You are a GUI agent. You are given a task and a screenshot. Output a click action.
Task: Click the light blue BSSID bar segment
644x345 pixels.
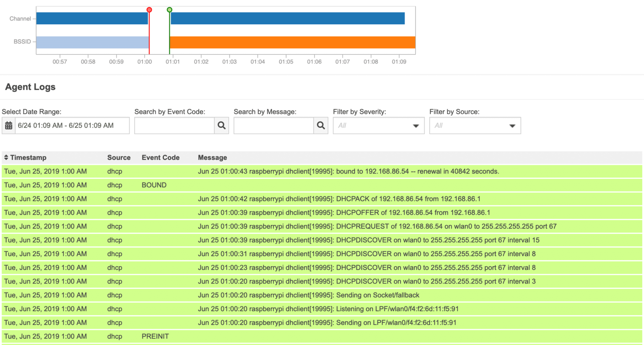pyautogui.click(x=93, y=42)
